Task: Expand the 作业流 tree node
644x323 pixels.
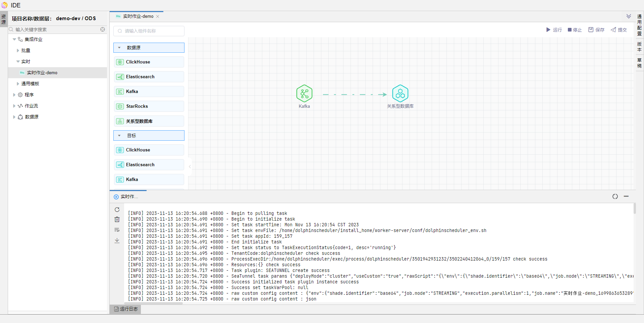Action: point(14,106)
